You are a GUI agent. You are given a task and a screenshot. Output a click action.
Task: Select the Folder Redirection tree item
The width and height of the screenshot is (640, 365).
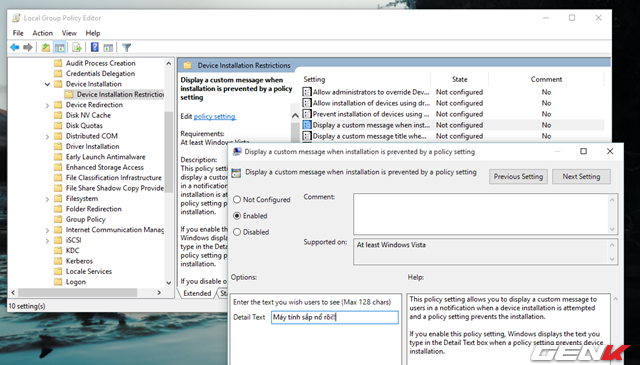(x=93, y=209)
